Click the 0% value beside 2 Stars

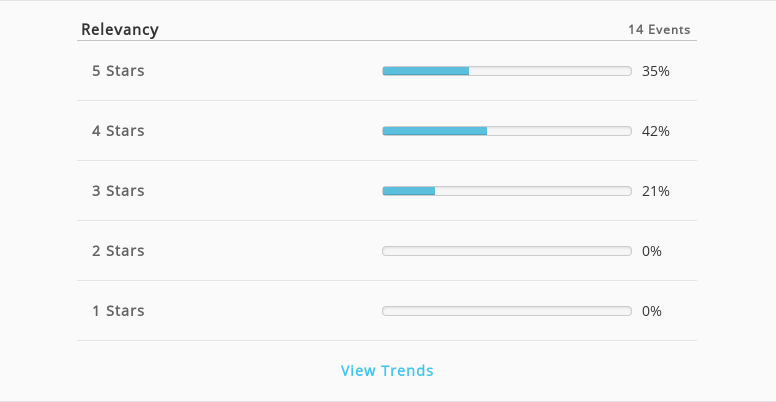click(x=652, y=251)
